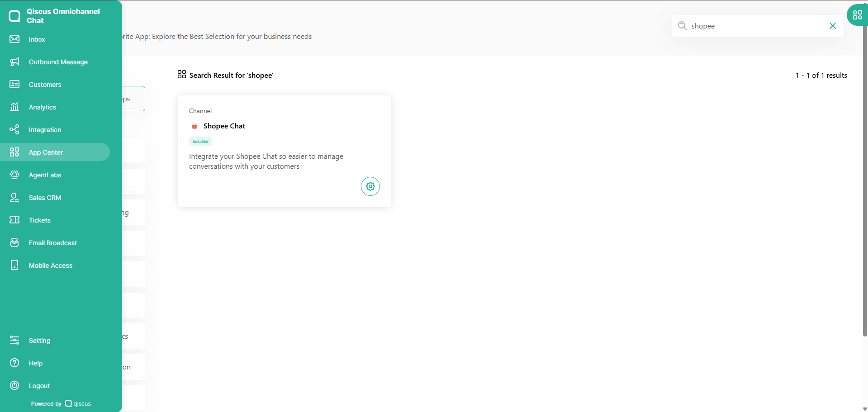This screenshot has height=412, width=868.
Task: Clear the shopee search text
Action: [832, 26]
